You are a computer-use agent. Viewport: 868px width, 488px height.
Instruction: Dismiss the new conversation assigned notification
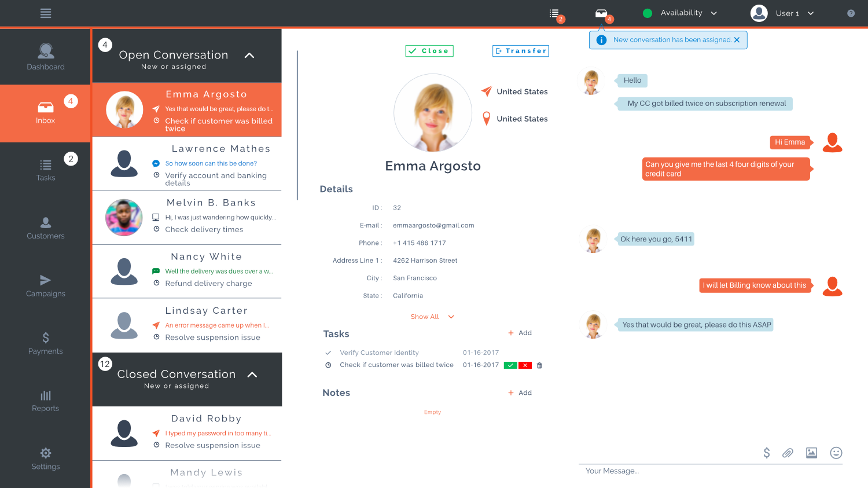[737, 39]
